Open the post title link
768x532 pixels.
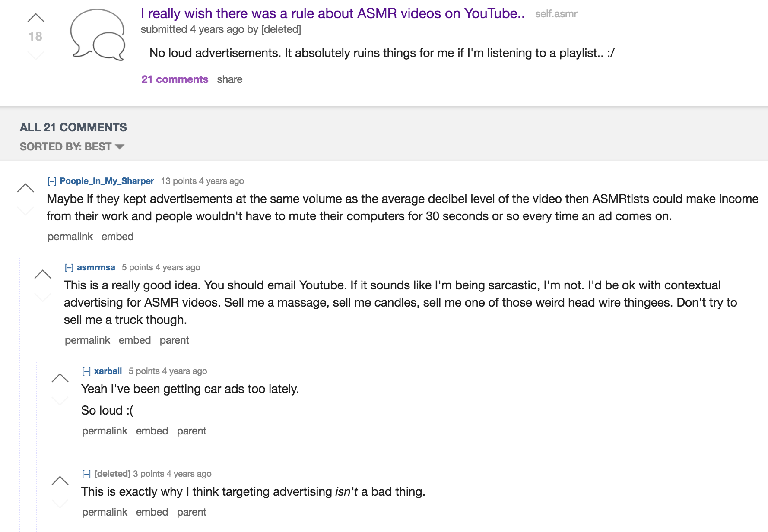(332, 14)
